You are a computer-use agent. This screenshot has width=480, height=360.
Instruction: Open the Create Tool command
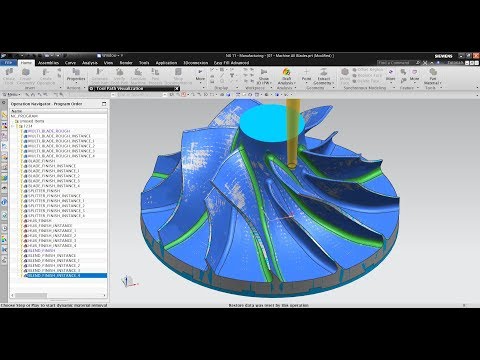[x=9, y=76]
